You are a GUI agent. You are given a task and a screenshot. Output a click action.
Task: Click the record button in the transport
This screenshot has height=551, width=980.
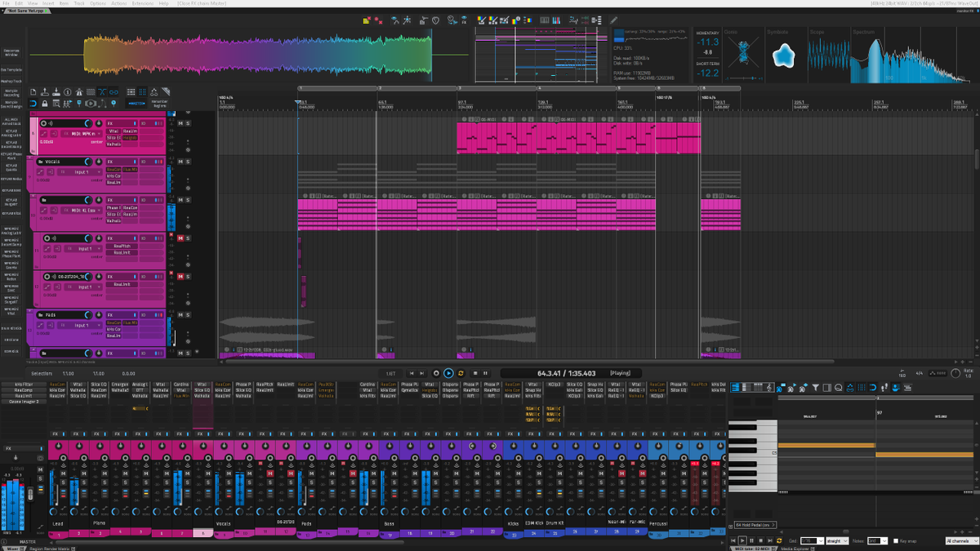[x=436, y=373]
